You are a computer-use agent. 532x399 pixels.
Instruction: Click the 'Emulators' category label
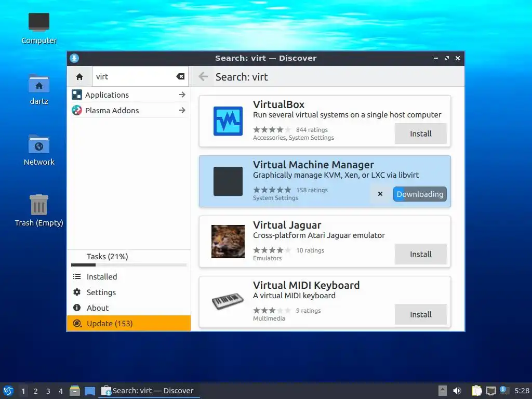(x=268, y=258)
